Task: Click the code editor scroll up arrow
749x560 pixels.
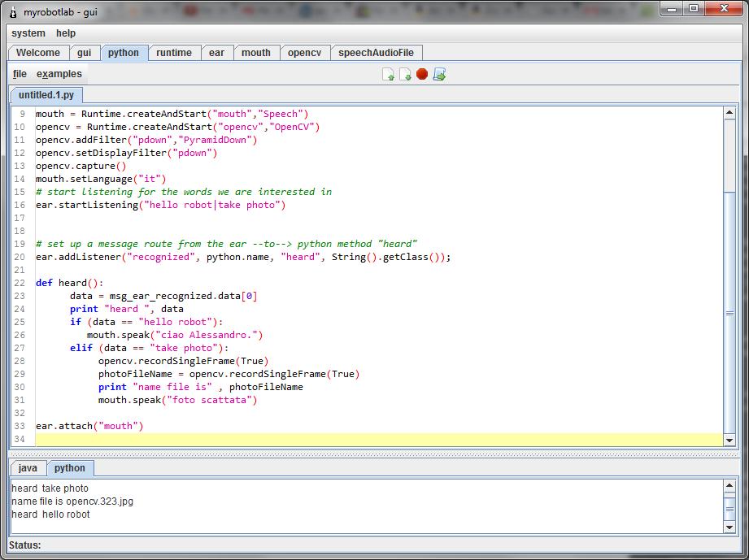Action: (x=729, y=113)
